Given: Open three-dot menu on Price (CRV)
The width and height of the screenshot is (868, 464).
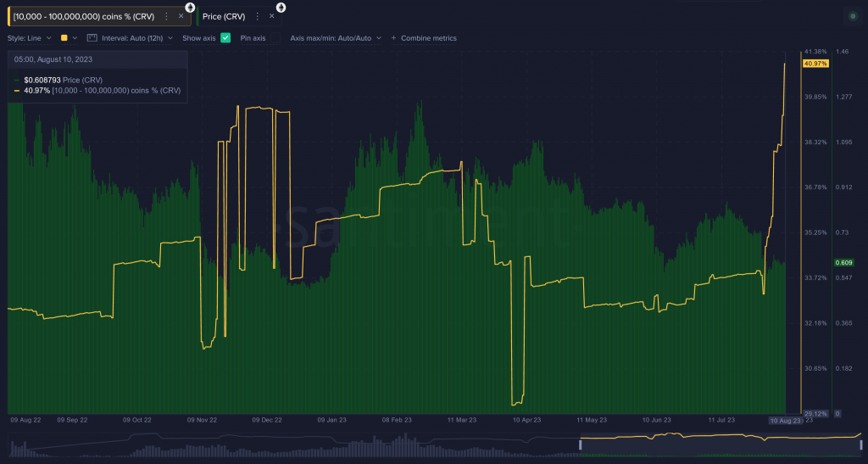Looking at the screenshot, I should pos(257,16).
